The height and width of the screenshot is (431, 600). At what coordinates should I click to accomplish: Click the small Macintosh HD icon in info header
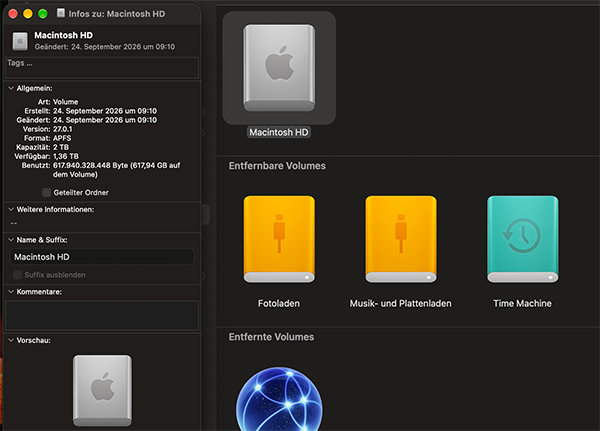click(x=20, y=41)
